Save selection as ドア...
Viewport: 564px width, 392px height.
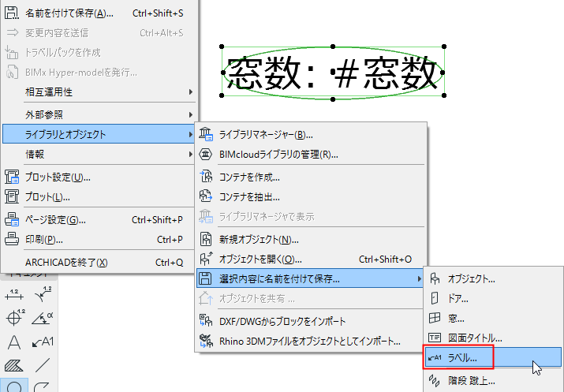point(494,299)
